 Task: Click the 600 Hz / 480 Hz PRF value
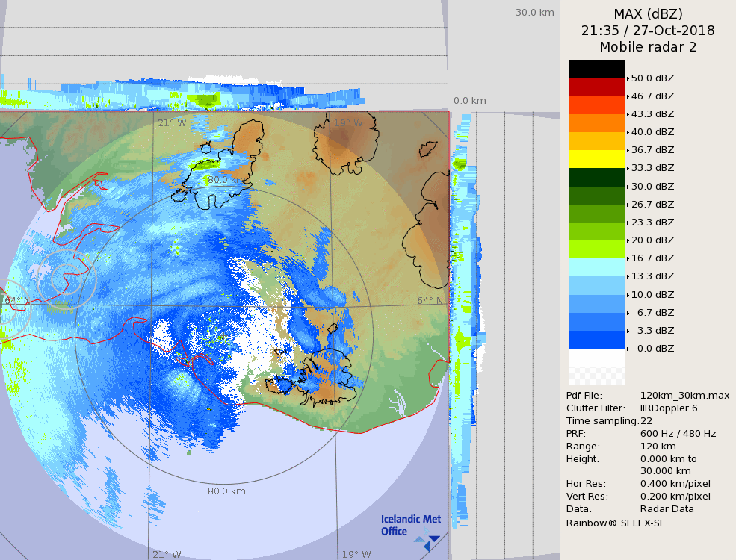pos(678,434)
